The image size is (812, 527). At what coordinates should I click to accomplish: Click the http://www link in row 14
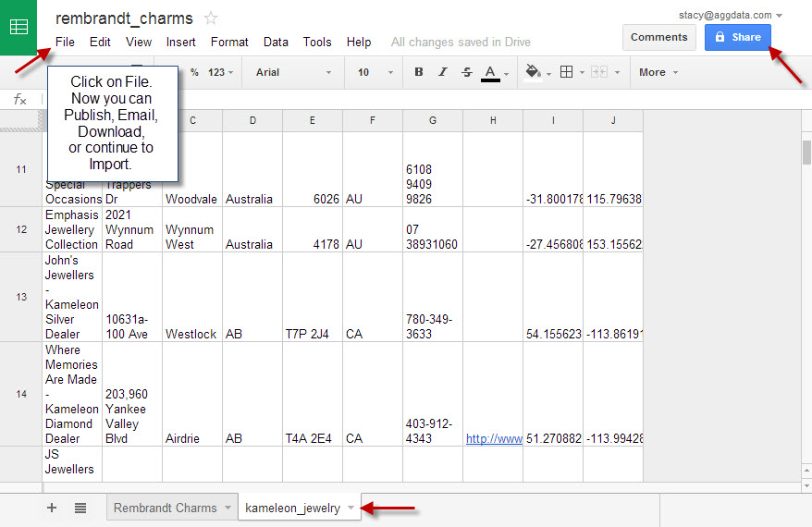coord(494,439)
